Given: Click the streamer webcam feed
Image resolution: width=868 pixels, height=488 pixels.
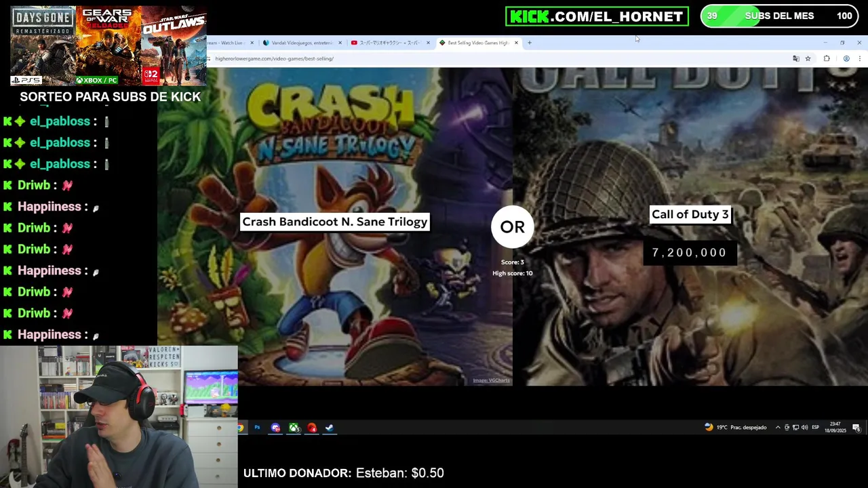Looking at the screenshot, I should pos(119,417).
